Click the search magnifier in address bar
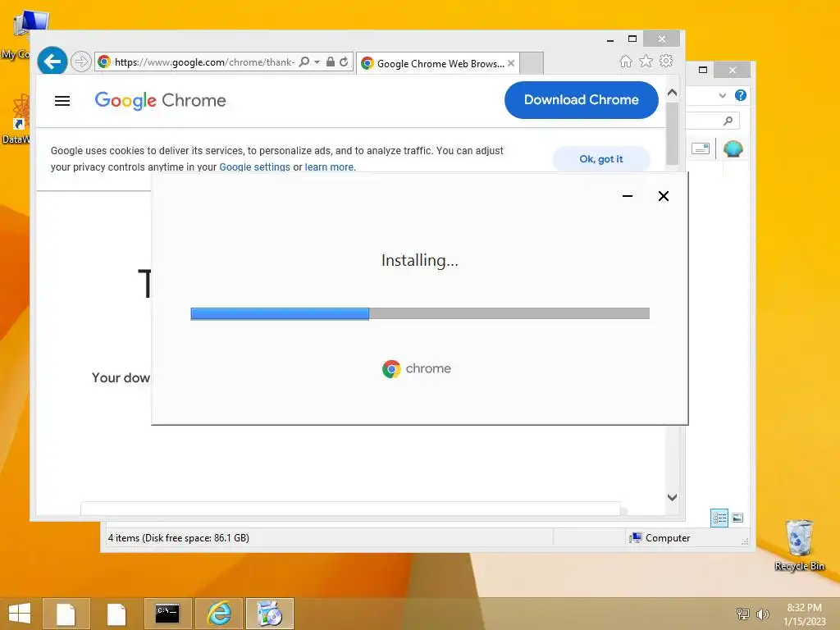Screen dimensions: 840x630 click(304, 62)
